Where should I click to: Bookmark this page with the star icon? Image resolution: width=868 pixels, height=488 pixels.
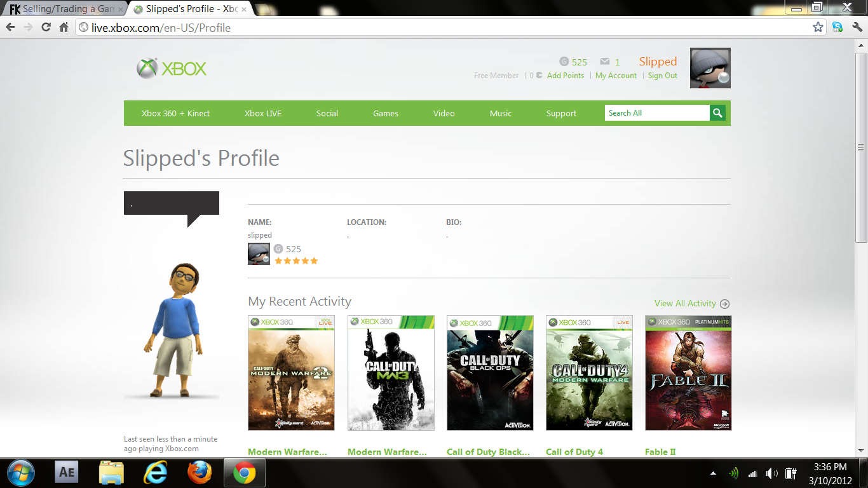818,27
